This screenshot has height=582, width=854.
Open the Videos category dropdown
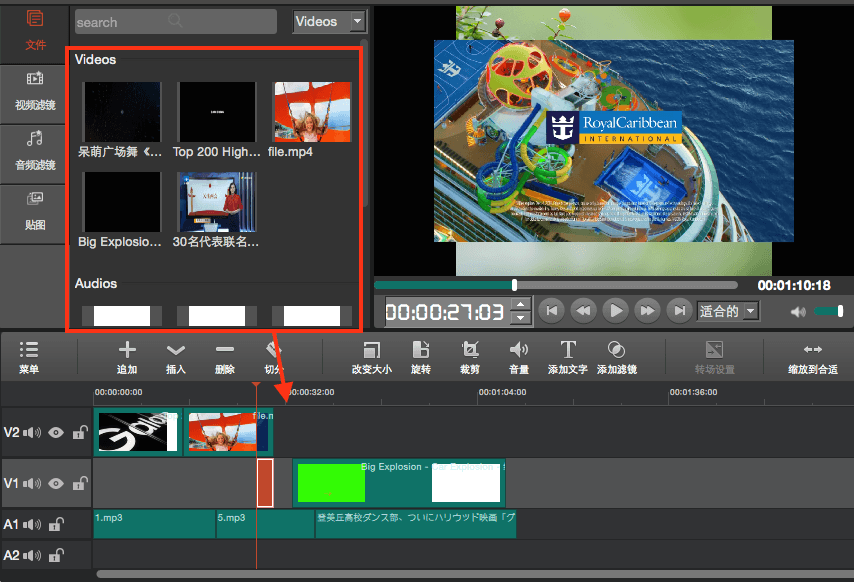[x=330, y=22]
